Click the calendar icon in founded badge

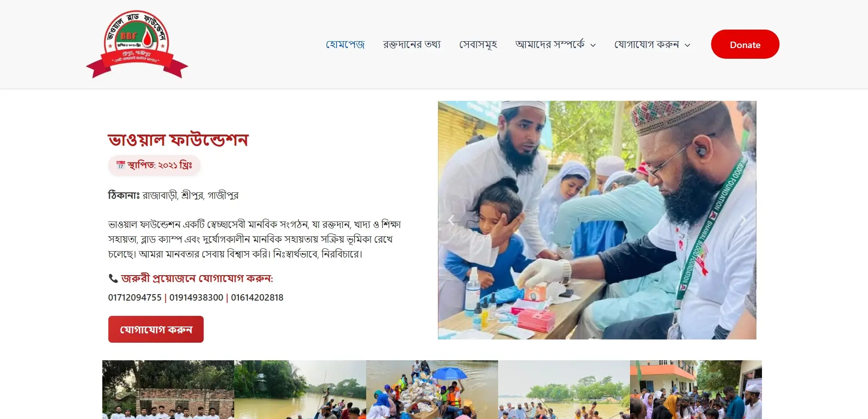coord(121,165)
